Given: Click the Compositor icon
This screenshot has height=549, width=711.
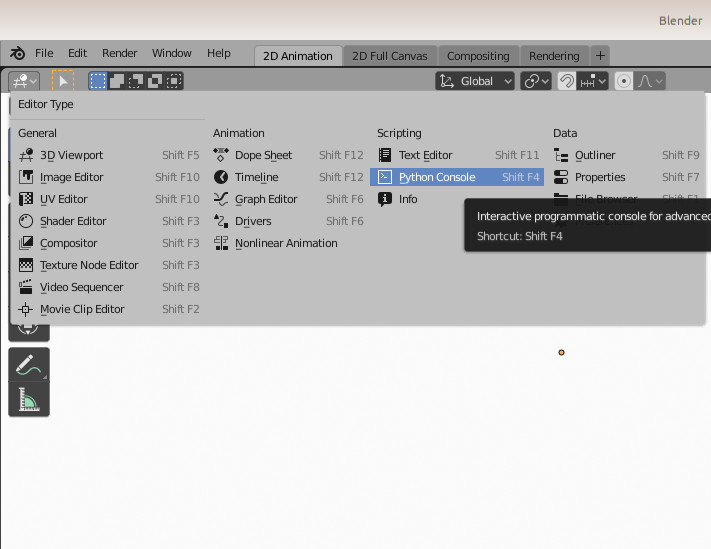Looking at the screenshot, I should pos(26,243).
